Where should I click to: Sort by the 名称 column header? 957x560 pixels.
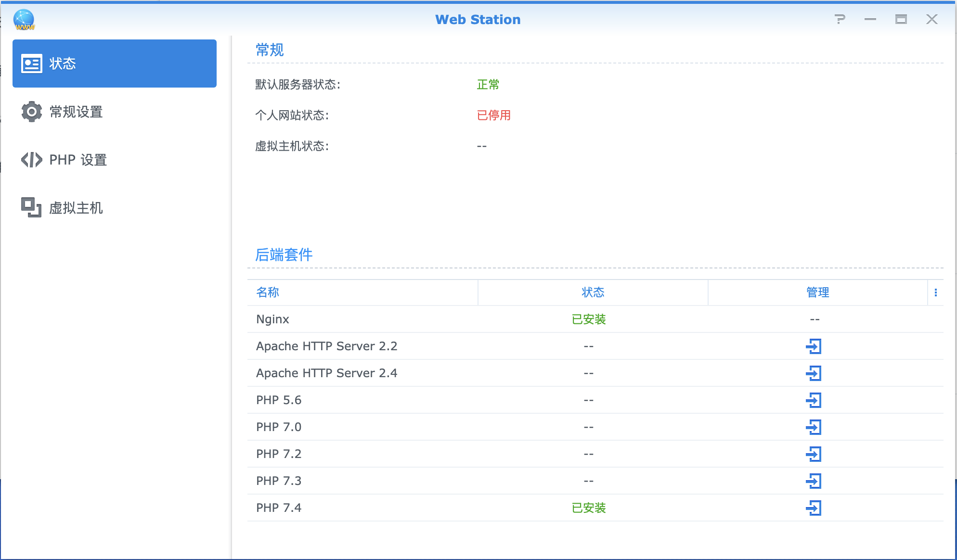[x=362, y=293]
